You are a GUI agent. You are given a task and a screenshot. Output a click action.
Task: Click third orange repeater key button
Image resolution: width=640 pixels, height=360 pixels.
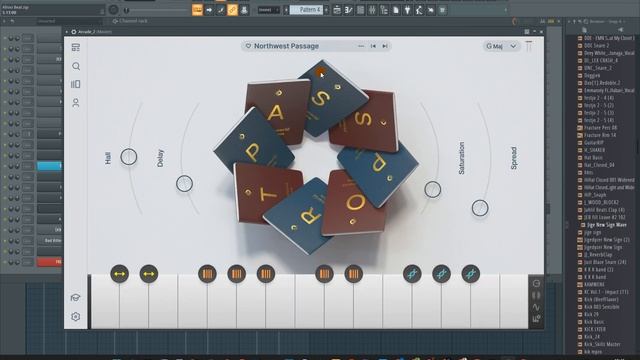click(x=266, y=274)
